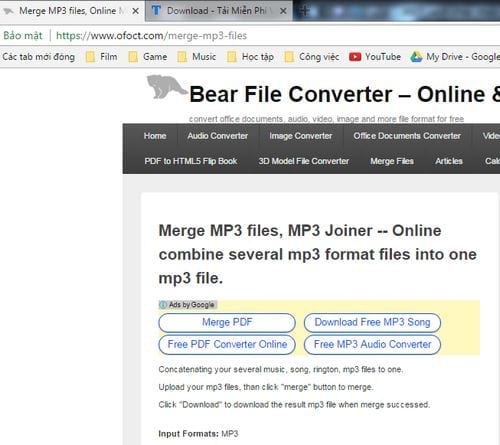Open the 3D Model File Converter menu
Image resolution: width=500 pixels, height=445 pixels.
tap(304, 161)
